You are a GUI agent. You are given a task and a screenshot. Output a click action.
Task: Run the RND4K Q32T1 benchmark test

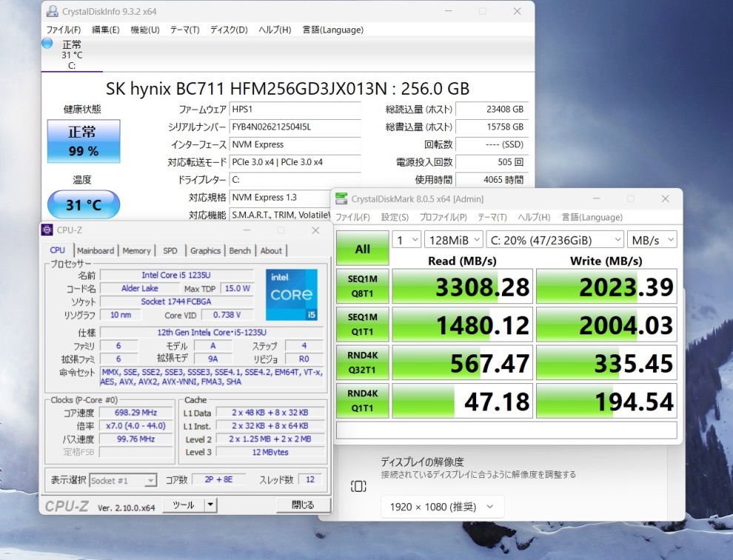click(x=362, y=363)
